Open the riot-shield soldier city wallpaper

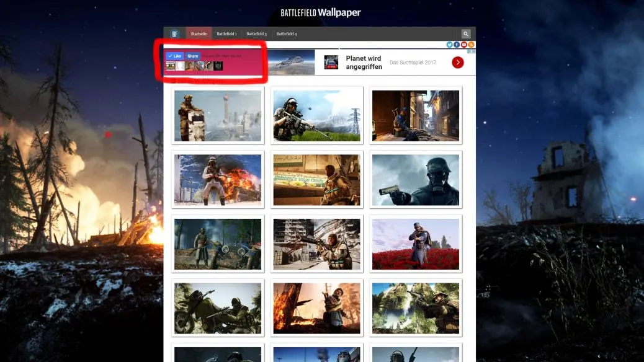[218, 116]
